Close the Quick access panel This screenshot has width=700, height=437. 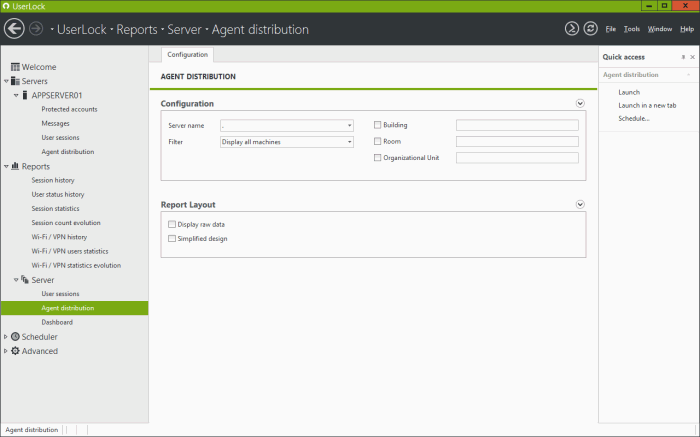click(692, 57)
